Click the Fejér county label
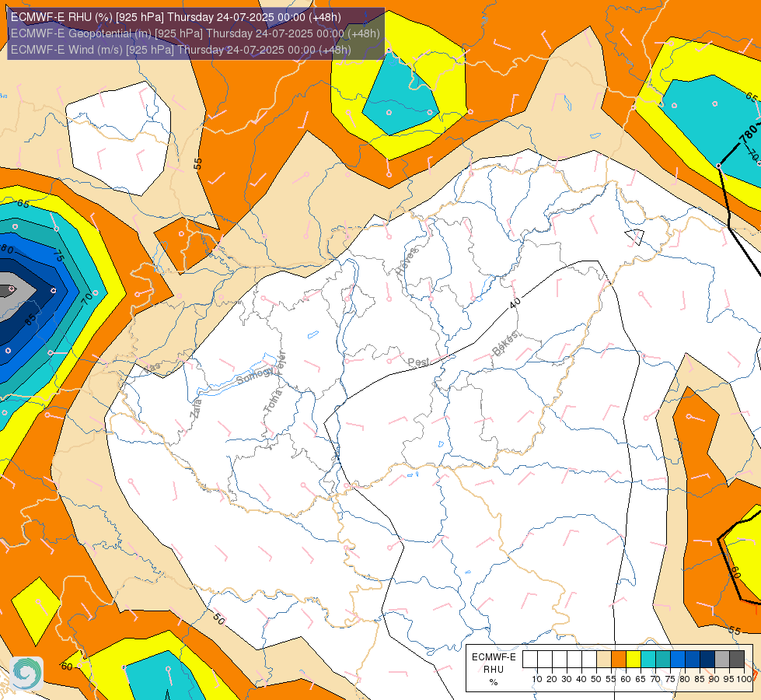This screenshot has height=700, width=761. tap(281, 362)
